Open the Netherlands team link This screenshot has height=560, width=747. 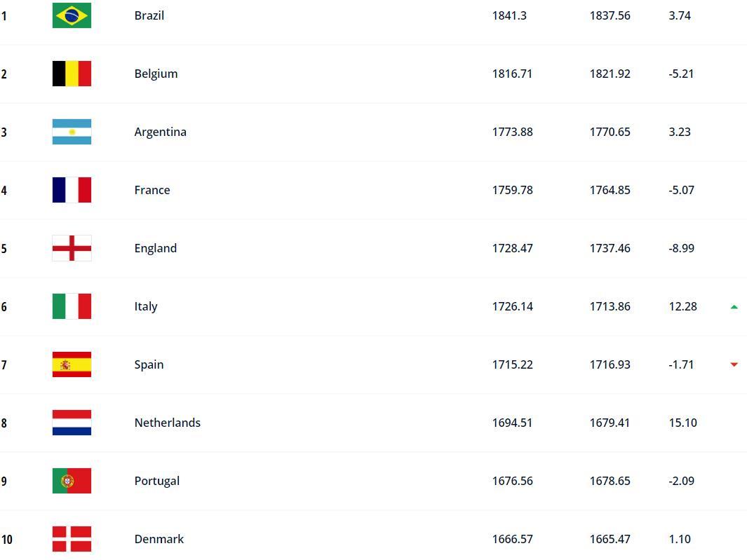167,423
